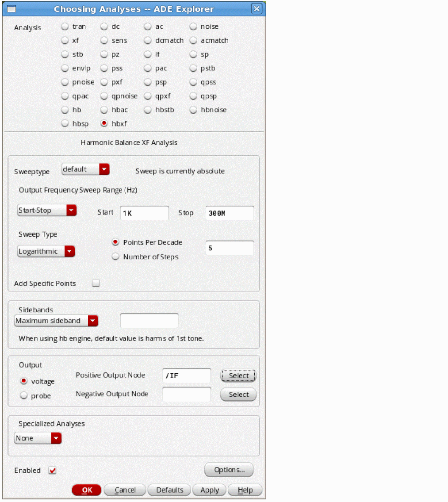Select the pxf analysis radio button
The height and width of the screenshot is (502, 448).
coord(104,82)
